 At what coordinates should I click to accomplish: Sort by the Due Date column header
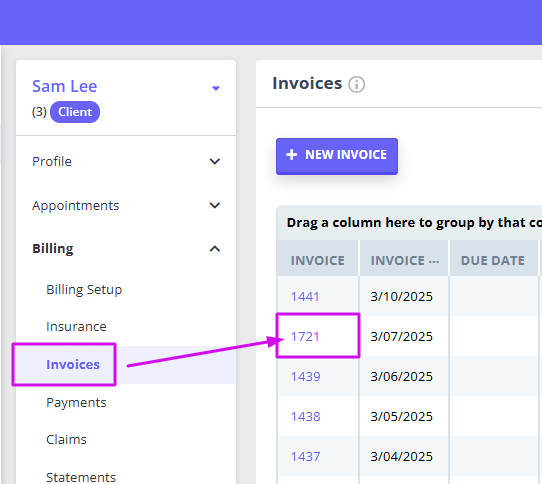pos(493,260)
